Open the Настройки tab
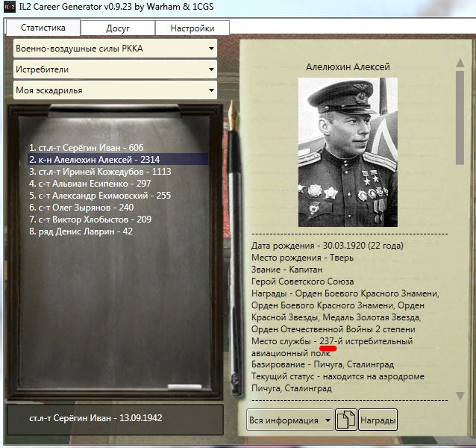The height and width of the screenshot is (448, 476). (192, 28)
